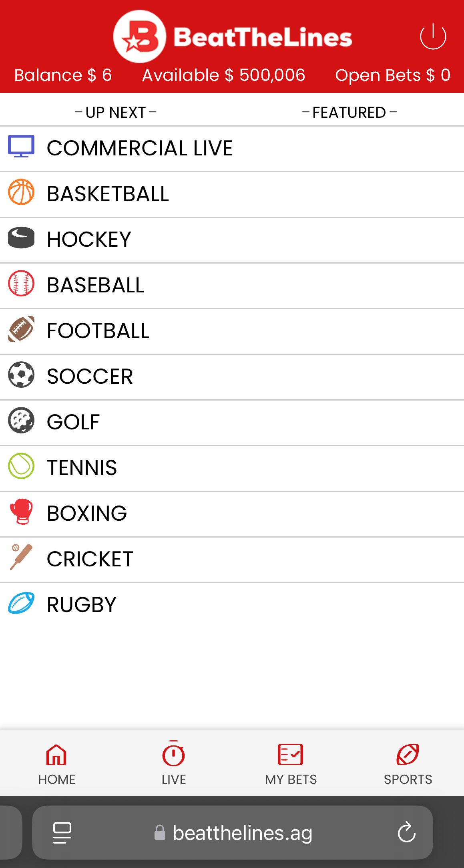This screenshot has width=464, height=868.
Task: Open the Commercial Live monitor icon
Action: [21, 147]
